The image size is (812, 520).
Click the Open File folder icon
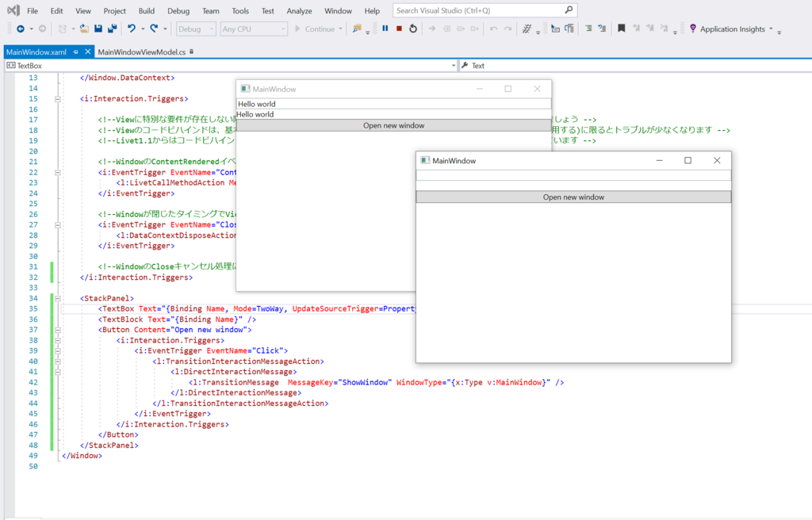pos(84,29)
